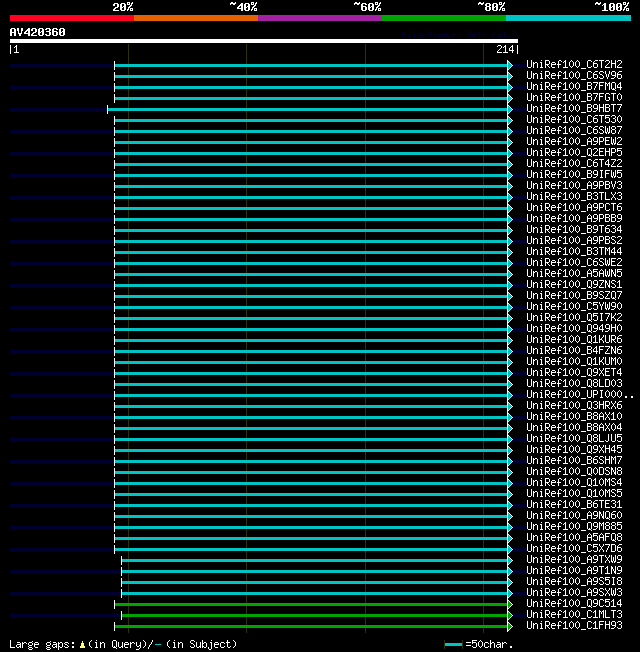Select the UniRef100_Q9XH45 label
Screen dimensions: 640x652
coord(574,449)
